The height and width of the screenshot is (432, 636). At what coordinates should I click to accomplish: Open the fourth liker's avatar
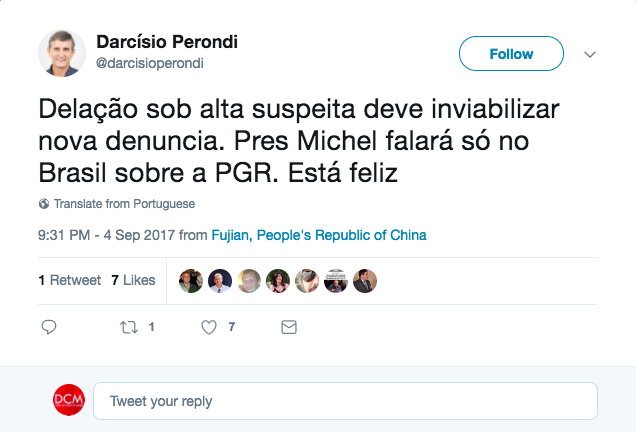[278, 281]
